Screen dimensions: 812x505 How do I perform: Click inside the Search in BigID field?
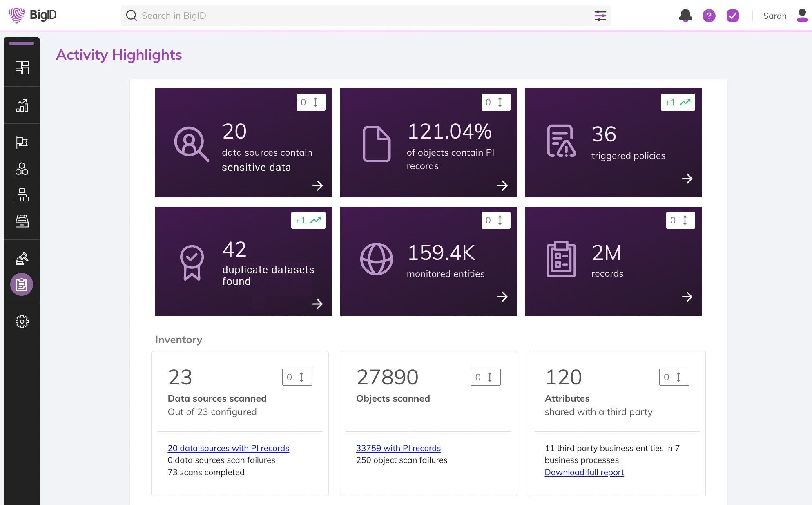[x=286, y=16]
